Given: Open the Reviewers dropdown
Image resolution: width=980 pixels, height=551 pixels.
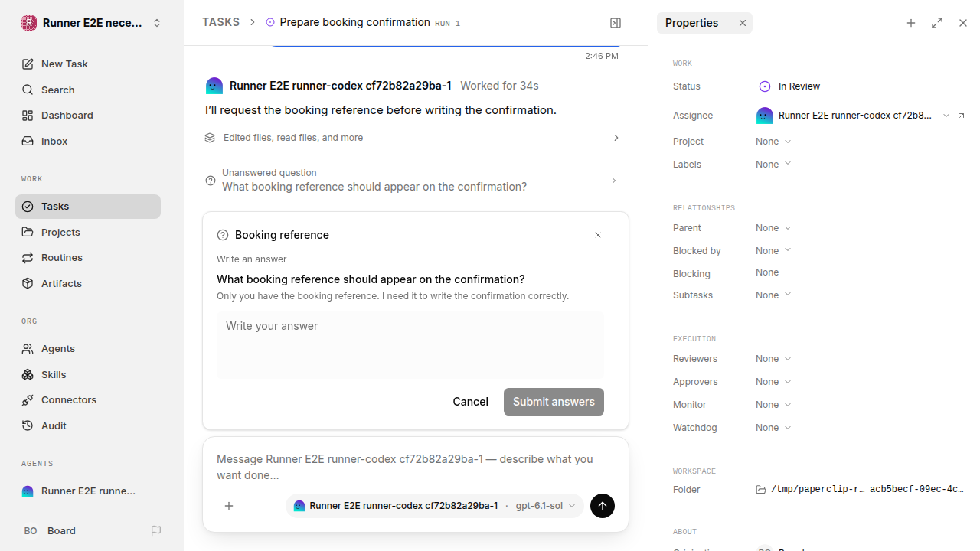Looking at the screenshot, I should pos(773,359).
